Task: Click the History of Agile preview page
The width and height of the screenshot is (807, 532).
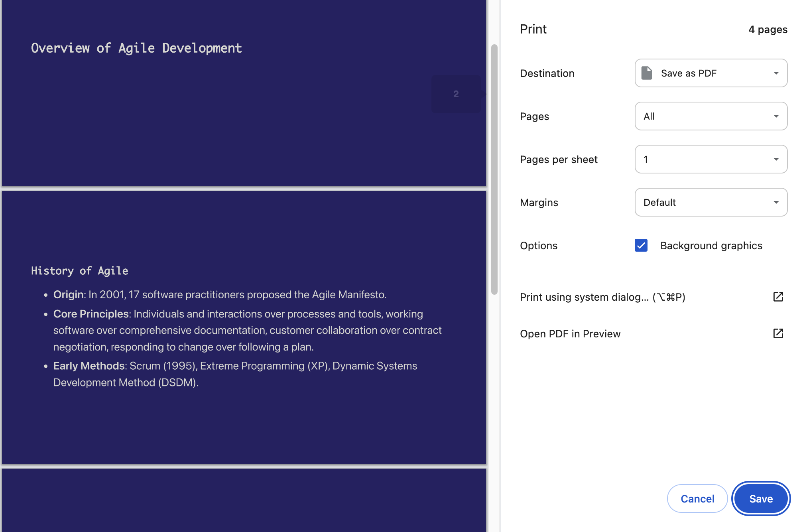Action: click(244, 327)
